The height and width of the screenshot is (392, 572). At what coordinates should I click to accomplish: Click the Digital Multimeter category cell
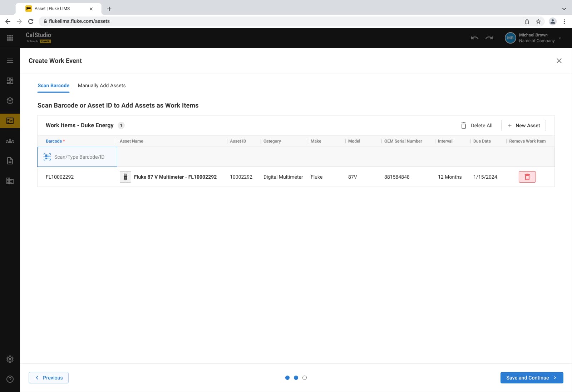(283, 177)
